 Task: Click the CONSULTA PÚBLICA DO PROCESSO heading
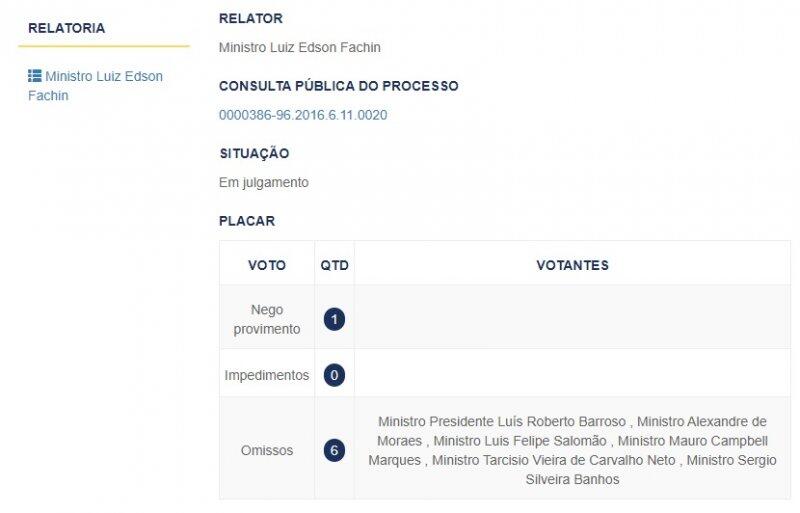(x=339, y=86)
